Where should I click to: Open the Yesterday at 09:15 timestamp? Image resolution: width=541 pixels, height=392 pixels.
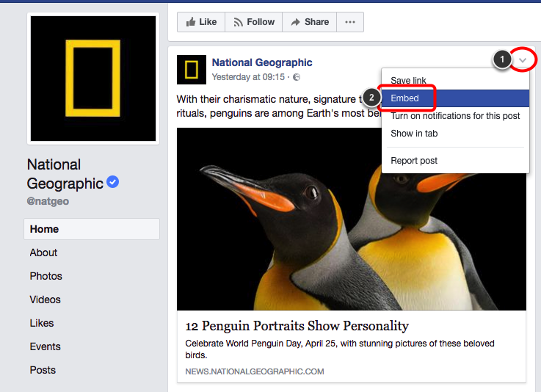pos(248,77)
